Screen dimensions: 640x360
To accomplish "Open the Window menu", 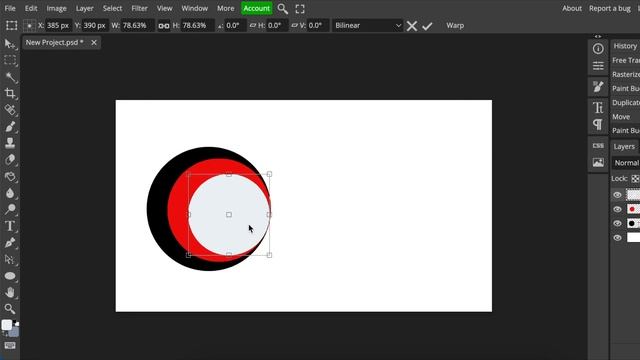I will [195, 8].
